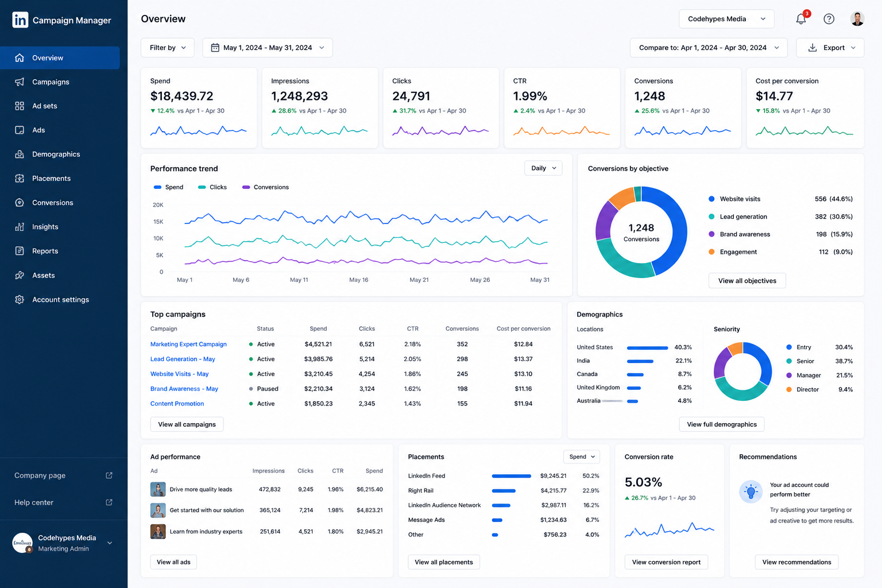Click View recommendations button

point(796,562)
